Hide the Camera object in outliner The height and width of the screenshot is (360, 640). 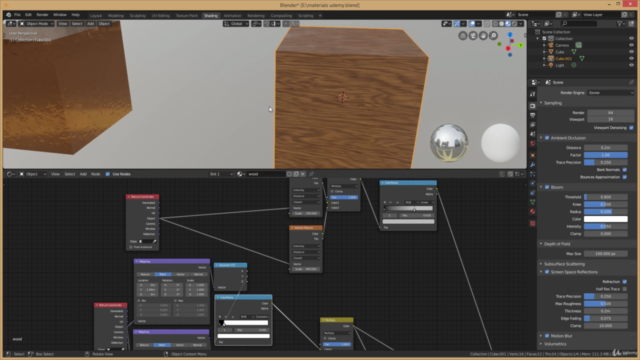tap(631, 45)
